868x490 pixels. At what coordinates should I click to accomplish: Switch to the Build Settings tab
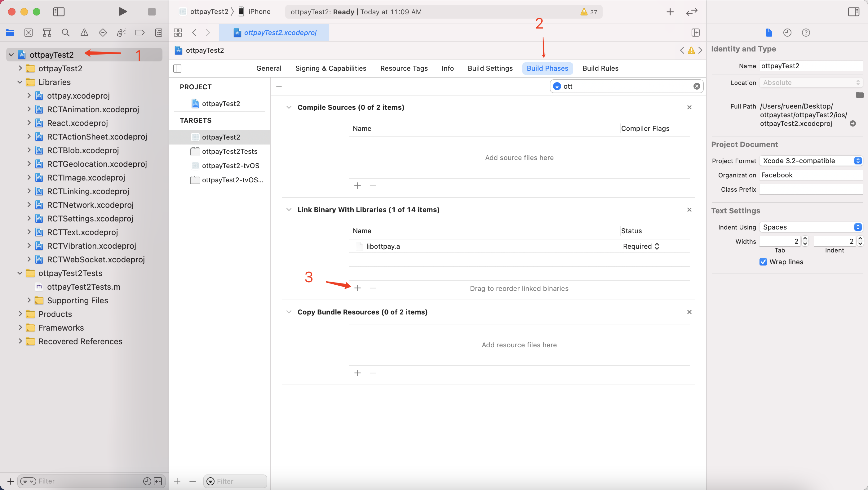(x=490, y=69)
